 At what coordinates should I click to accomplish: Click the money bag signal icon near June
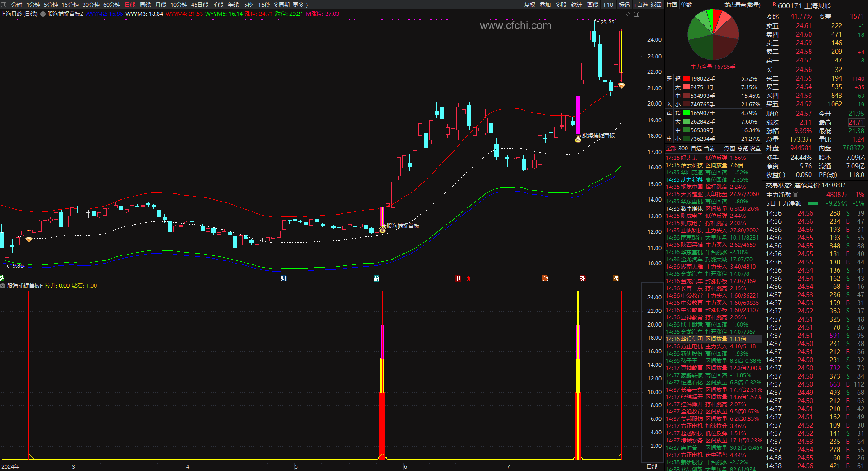[x=383, y=231]
